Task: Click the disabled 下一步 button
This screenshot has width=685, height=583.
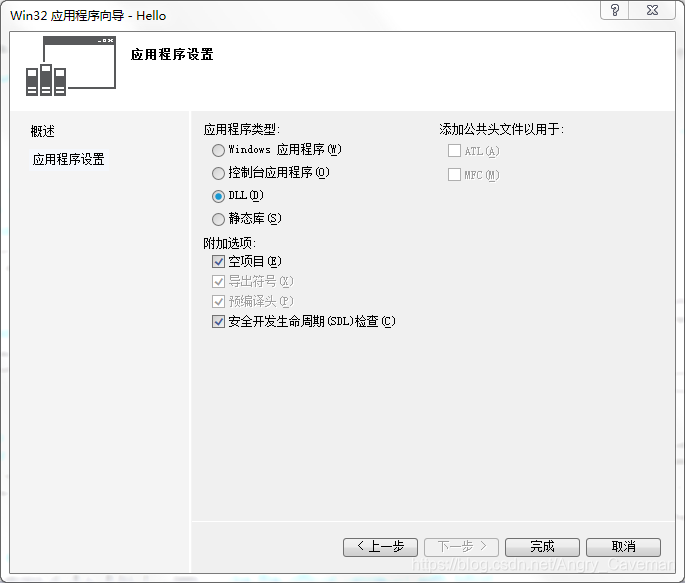Action: (461, 547)
